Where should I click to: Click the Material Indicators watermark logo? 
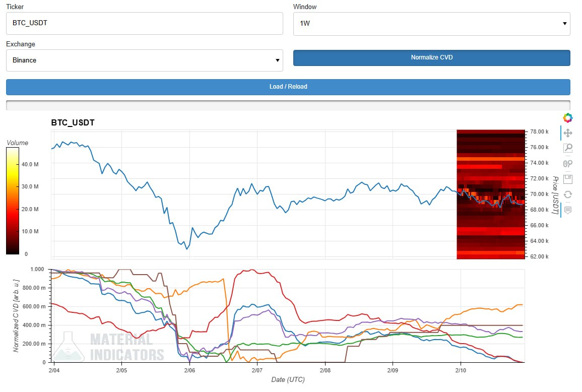coord(108,347)
